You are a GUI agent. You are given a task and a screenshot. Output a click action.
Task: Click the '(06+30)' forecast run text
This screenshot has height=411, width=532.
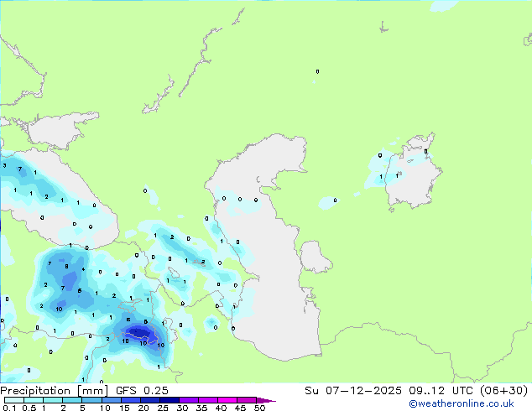503,391
